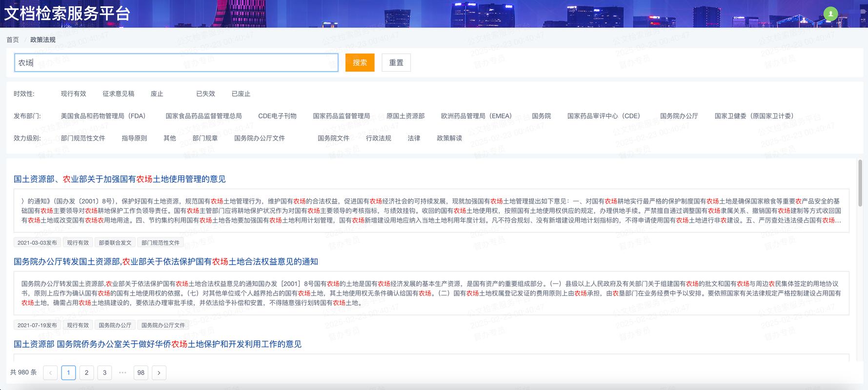
Task: Click the 文档检索服务平台 header title
Action: click(x=67, y=14)
